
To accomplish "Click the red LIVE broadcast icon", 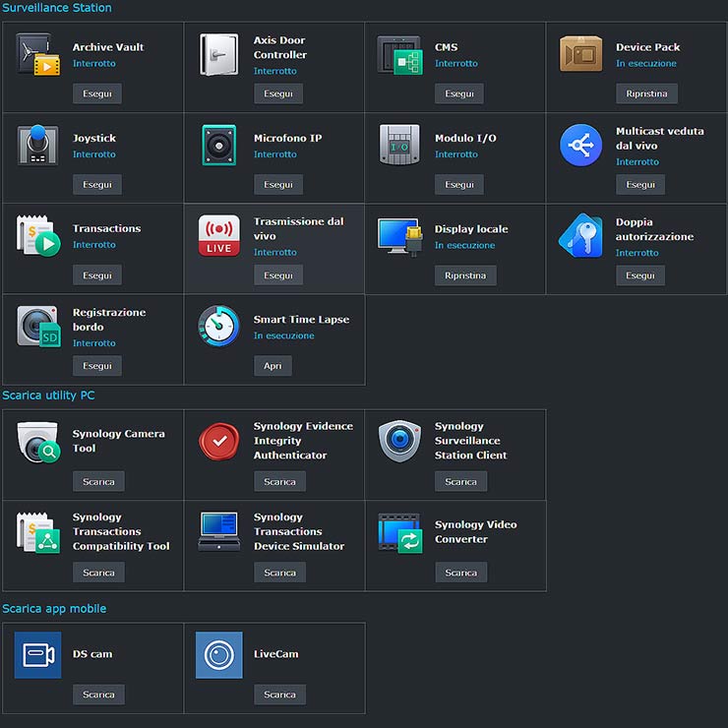I will pos(219,236).
